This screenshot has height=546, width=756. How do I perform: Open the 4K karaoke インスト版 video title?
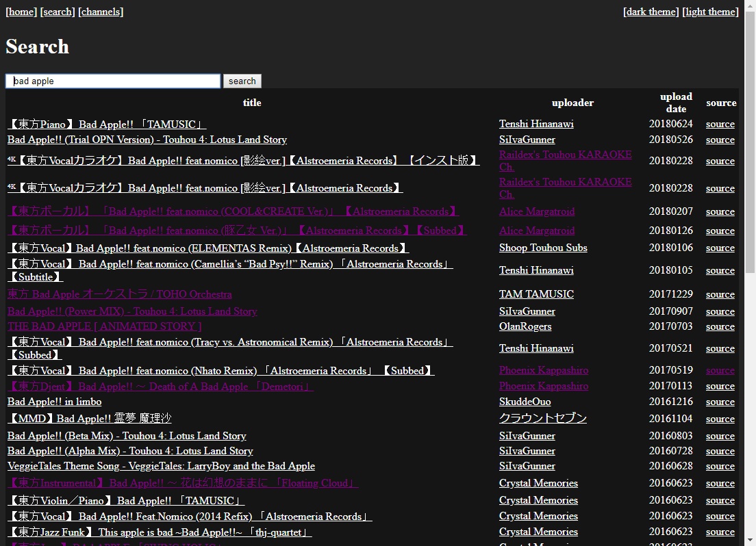pyautogui.click(x=244, y=161)
